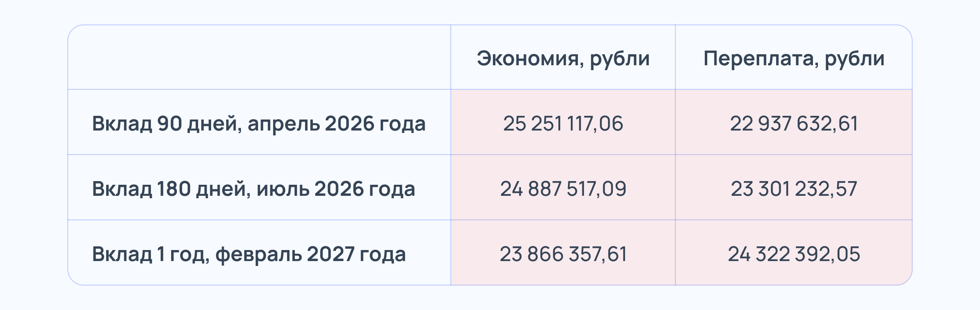Select the overpayment cell for the 90-day deposit
Screen dimensions: 980x310
793,139
